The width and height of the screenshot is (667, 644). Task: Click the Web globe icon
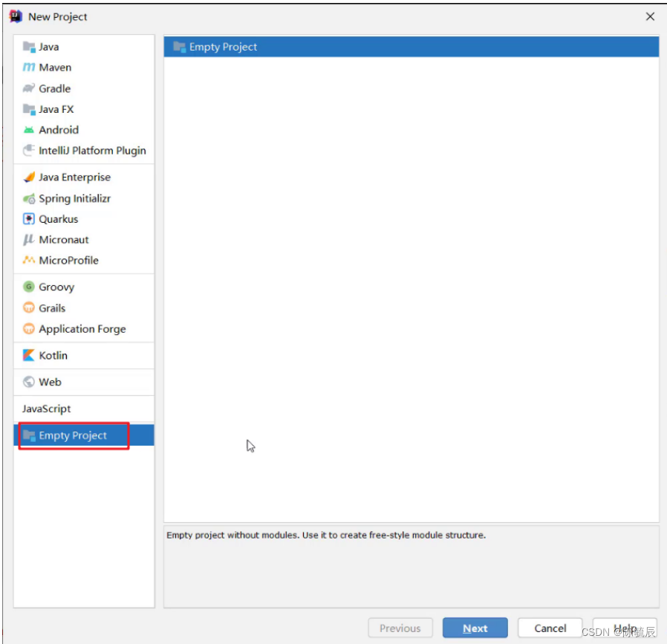pos(29,382)
